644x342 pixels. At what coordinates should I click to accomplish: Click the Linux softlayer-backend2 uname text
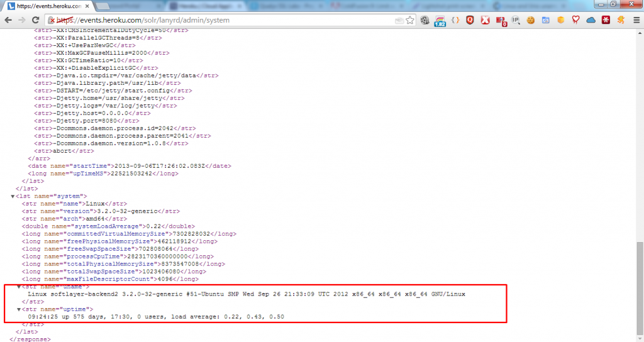247,294
